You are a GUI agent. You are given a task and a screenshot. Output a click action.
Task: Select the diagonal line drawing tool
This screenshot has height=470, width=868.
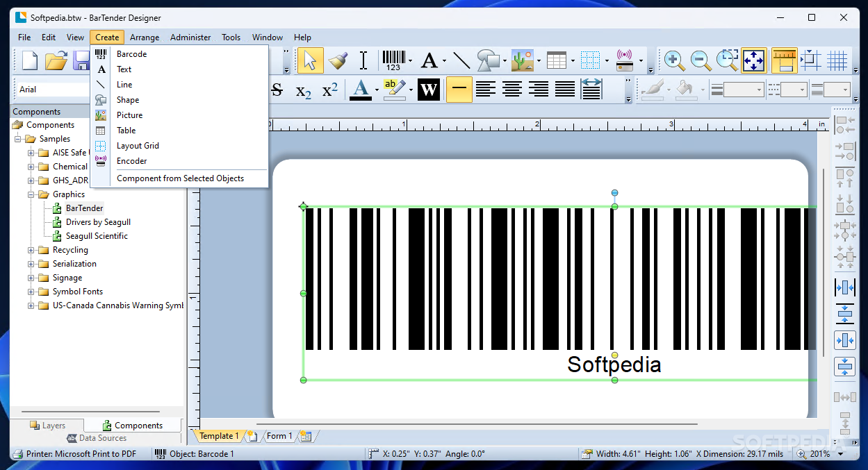tap(461, 60)
